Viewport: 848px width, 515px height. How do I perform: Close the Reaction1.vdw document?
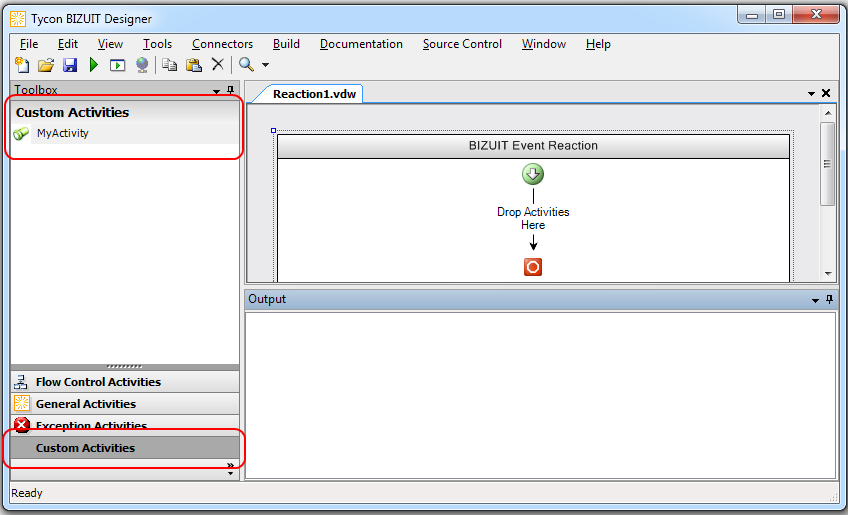click(x=826, y=93)
